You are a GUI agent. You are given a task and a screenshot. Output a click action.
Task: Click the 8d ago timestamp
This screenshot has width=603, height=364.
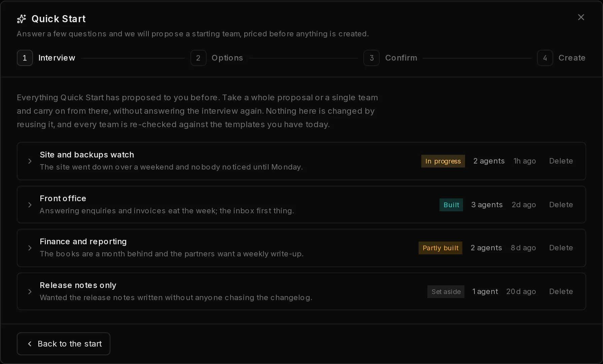point(523,248)
